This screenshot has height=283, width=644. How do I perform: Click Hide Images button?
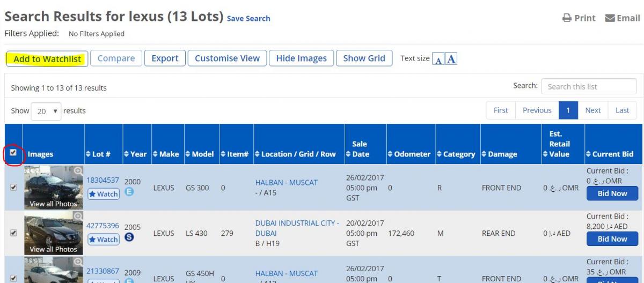(x=301, y=59)
